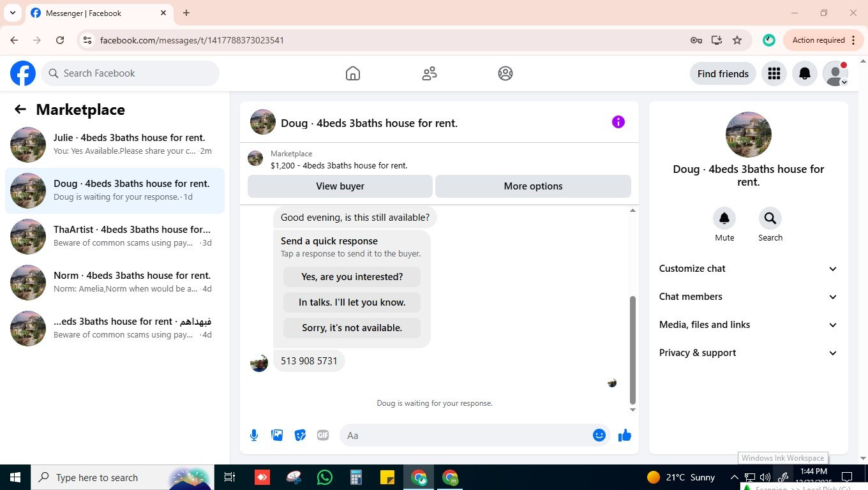Open Doug's conversation in the list
The width and height of the screenshot is (868, 490).
(115, 191)
